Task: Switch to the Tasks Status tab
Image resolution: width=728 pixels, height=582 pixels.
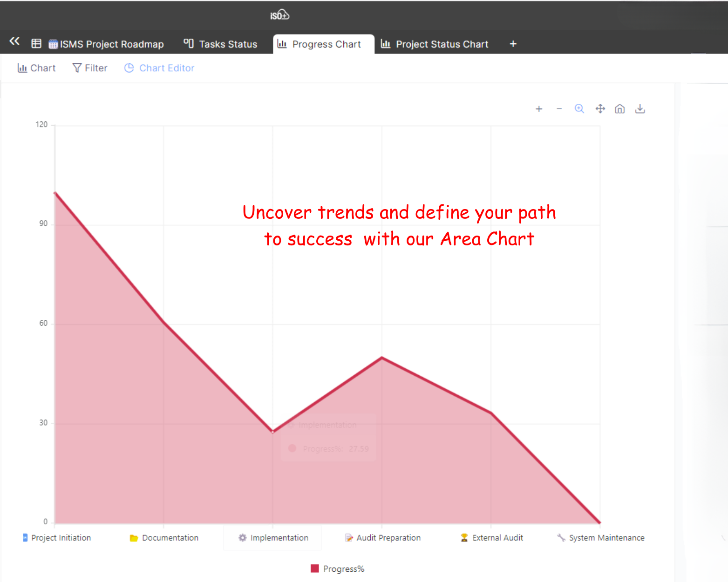Action: click(x=220, y=44)
